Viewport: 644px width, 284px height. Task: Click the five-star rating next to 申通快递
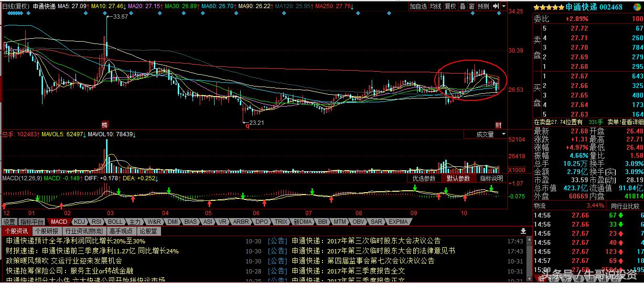549,7
